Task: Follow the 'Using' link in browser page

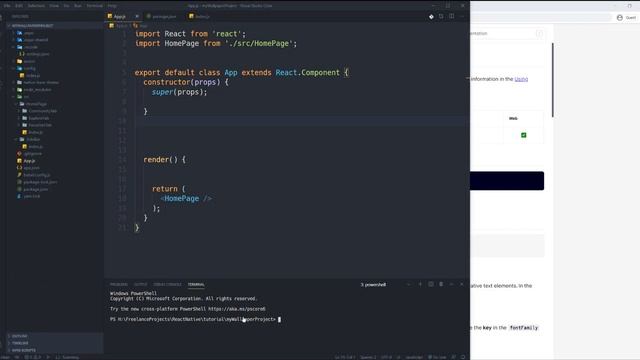Action: pos(521,79)
